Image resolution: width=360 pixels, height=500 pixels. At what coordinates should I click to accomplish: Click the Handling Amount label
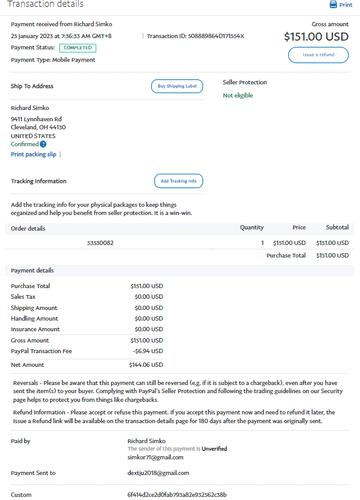click(34, 318)
